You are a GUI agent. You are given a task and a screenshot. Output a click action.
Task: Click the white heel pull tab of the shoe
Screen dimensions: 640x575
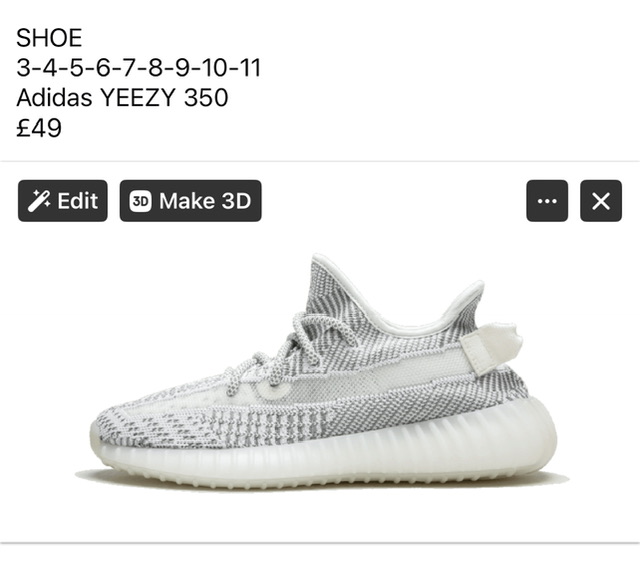(x=492, y=347)
